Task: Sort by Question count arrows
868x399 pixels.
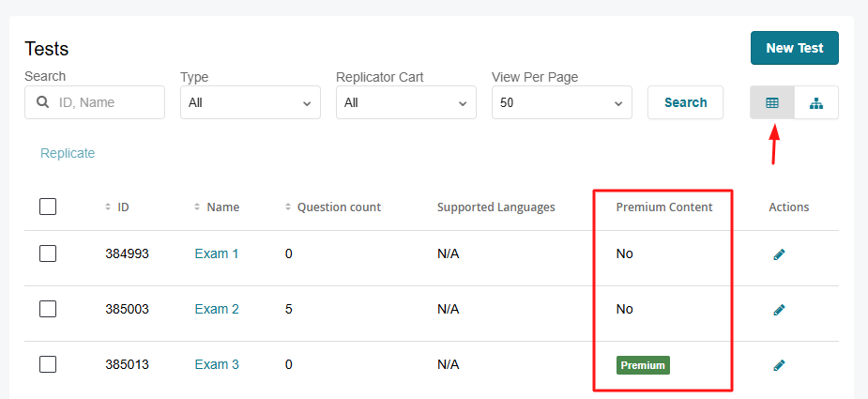Action: [288, 207]
